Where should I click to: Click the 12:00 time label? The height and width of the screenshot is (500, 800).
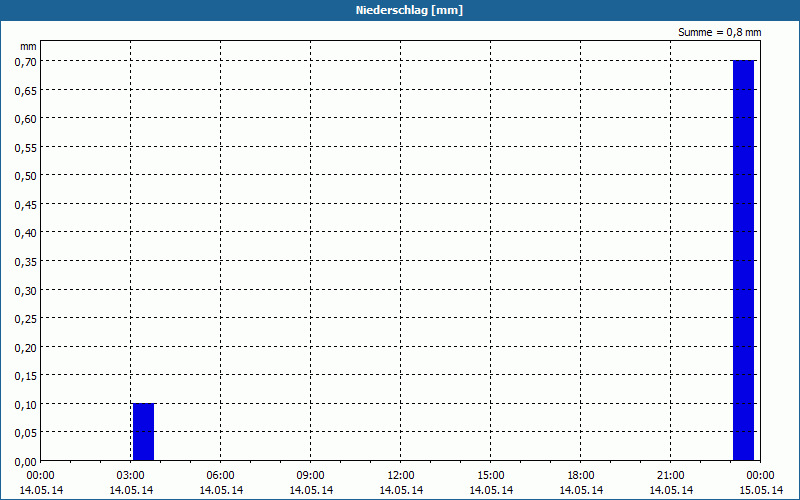coord(401,476)
